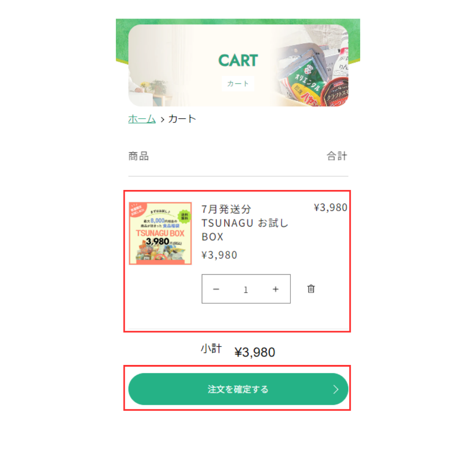Click the CART banner heading

point(238,60)
